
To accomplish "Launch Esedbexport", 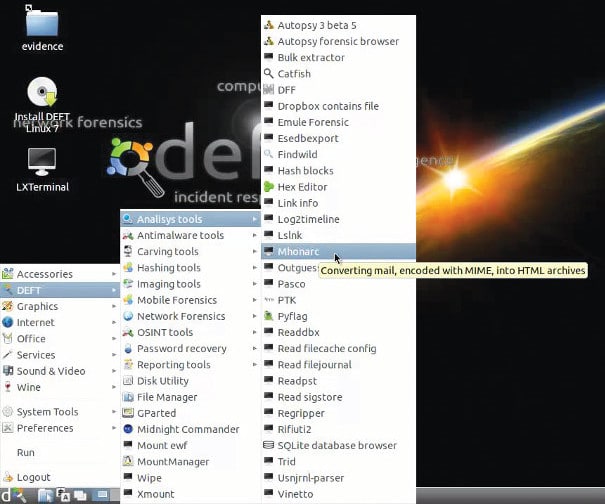I will pyautogui.click(x=339, y=138).
